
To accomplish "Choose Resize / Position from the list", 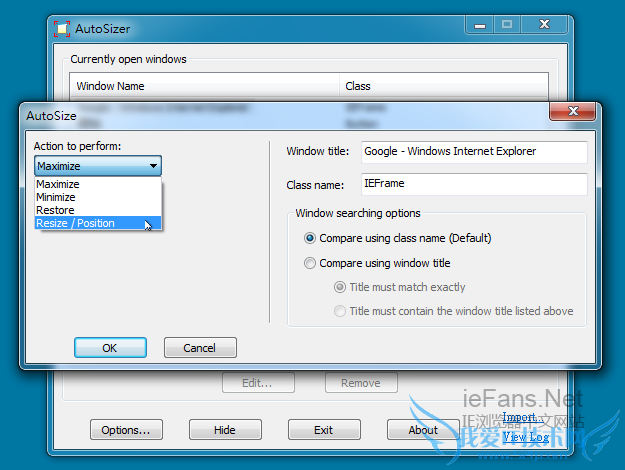I will coord(98,223).
